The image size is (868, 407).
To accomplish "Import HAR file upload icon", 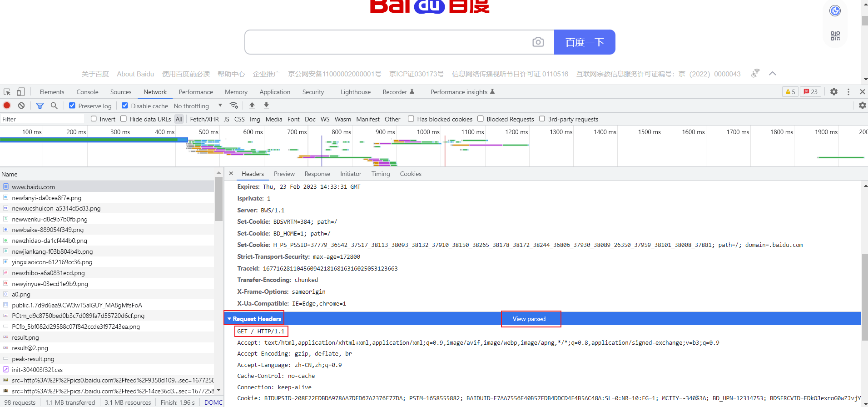I will [252, 106].
